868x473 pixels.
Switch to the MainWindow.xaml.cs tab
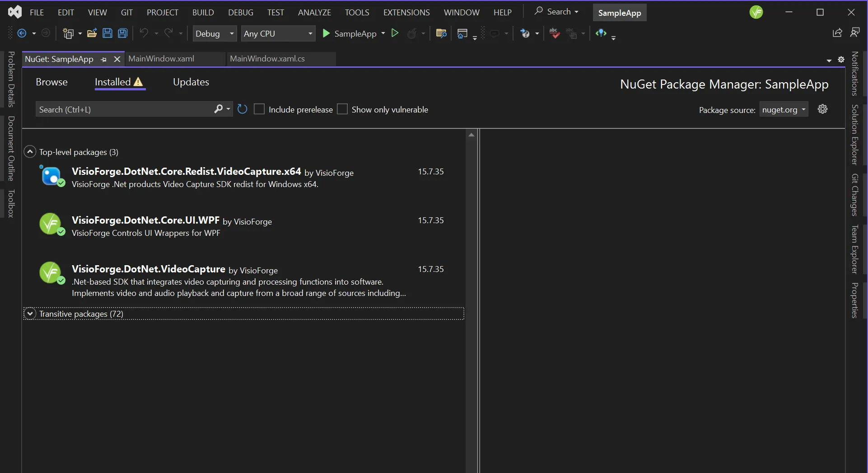point(267,59)
